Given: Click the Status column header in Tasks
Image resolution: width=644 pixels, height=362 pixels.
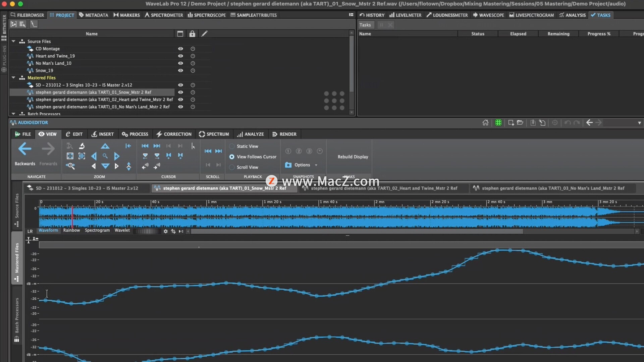Looking at the screenshot, I should tap(478, 34).
